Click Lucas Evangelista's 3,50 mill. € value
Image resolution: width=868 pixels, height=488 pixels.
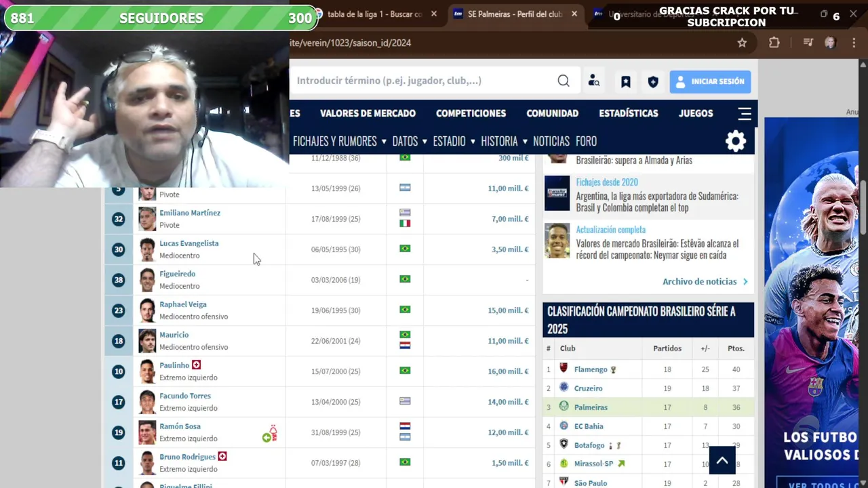pyautogui.click(x=510, y=249)
